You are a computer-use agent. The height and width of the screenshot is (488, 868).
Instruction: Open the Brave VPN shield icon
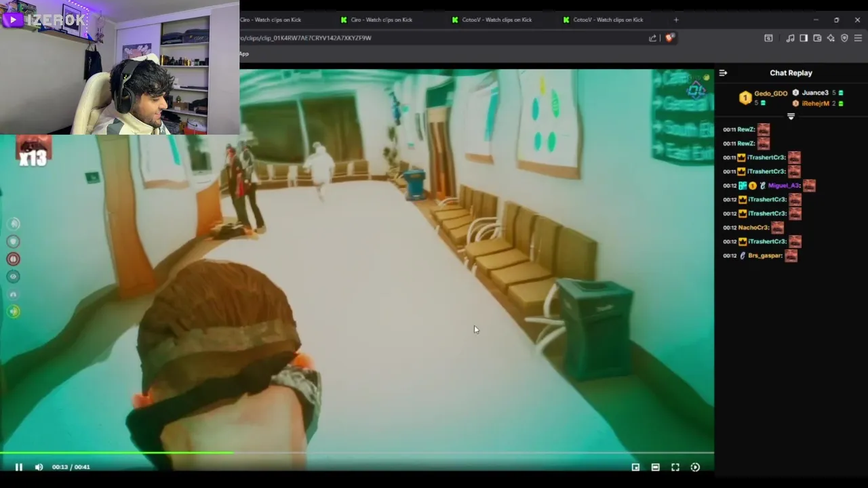pos(844,38)
